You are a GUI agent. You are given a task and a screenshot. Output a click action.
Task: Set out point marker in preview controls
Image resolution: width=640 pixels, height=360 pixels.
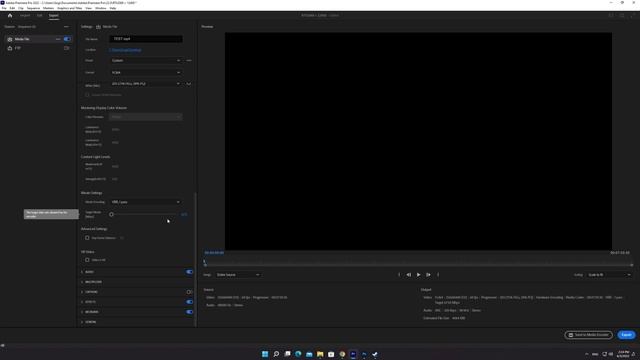point(438,275)
